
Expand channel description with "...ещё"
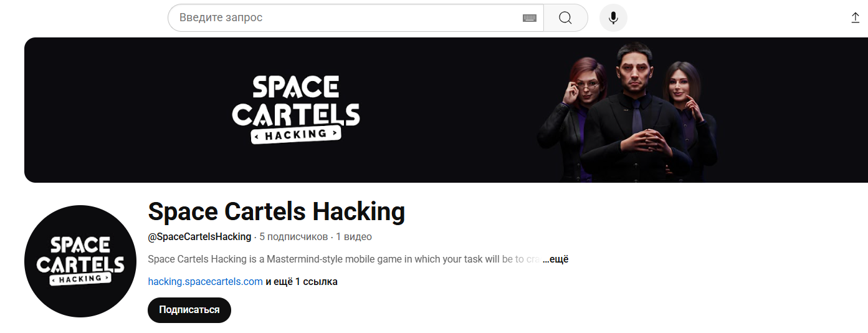(x=555, y=259)
